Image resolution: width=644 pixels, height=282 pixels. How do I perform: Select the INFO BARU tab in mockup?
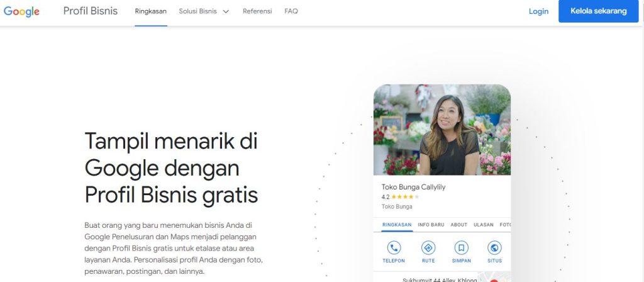click(x=431, y=225)
